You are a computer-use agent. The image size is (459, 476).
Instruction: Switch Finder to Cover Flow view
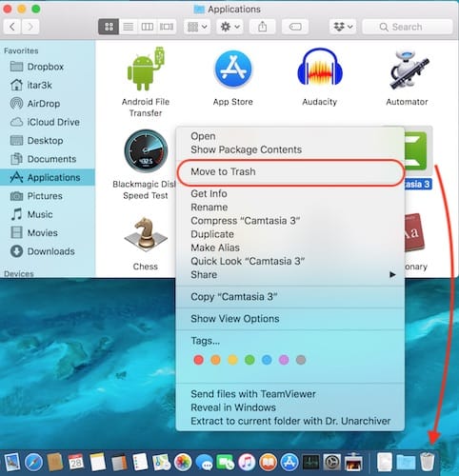click(x=167, y=27)
